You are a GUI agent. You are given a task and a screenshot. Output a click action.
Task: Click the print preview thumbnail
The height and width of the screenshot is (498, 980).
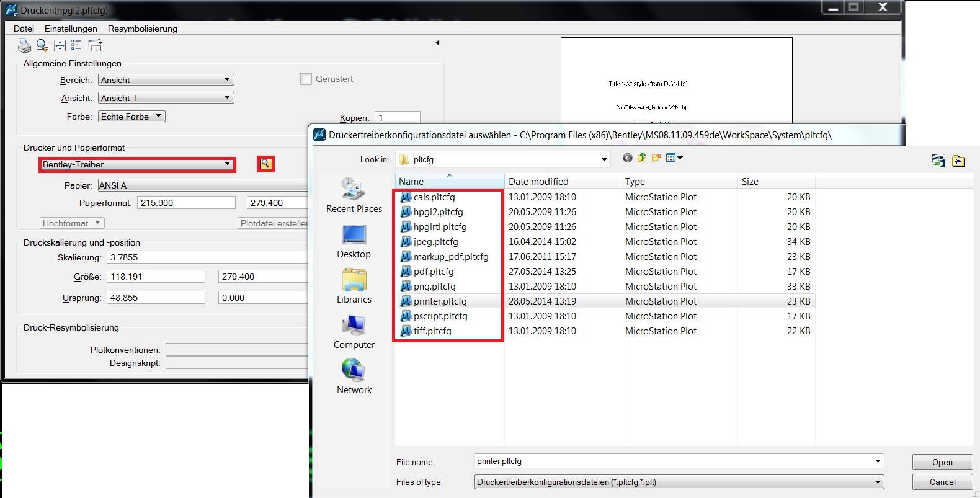point(676,81)
